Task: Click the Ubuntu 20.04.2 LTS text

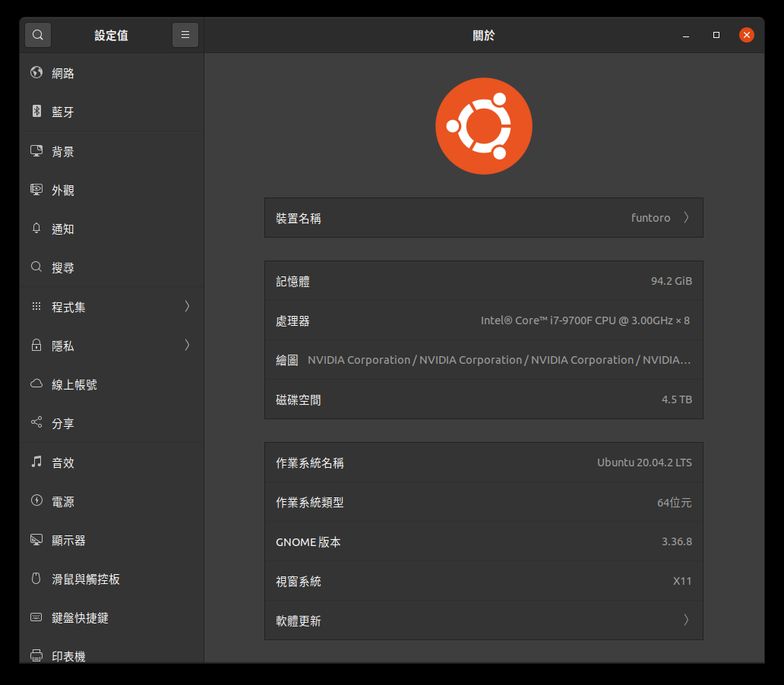Action: 644,462
